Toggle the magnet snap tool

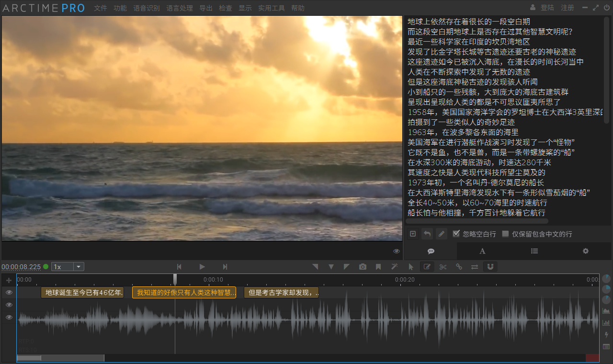(x=490, y=267)
